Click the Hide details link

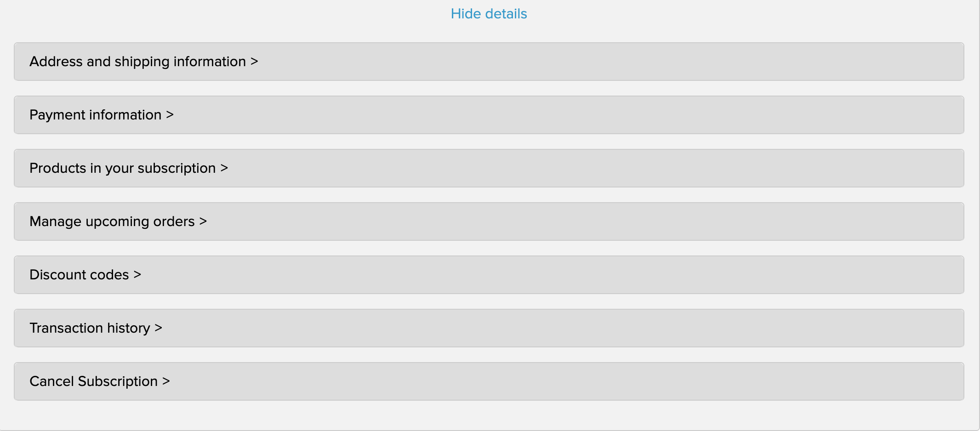(x=489, y=14)
